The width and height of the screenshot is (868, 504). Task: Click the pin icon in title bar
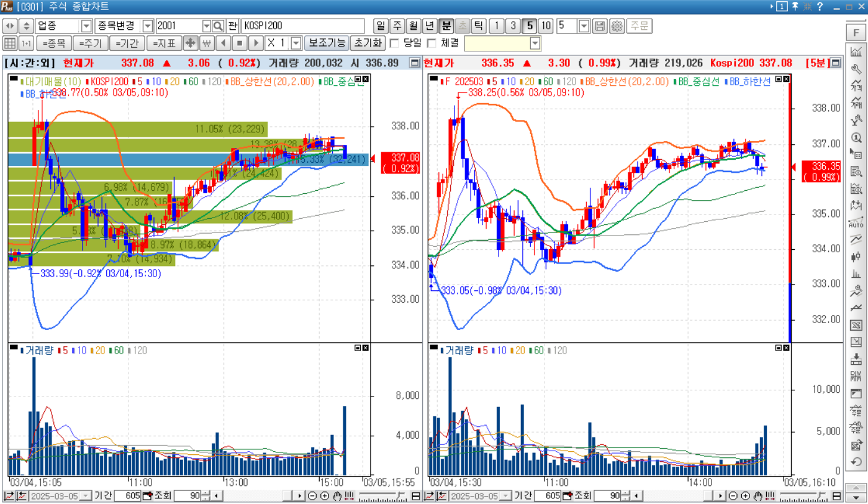pyautogui.click(x=795, y=6)
